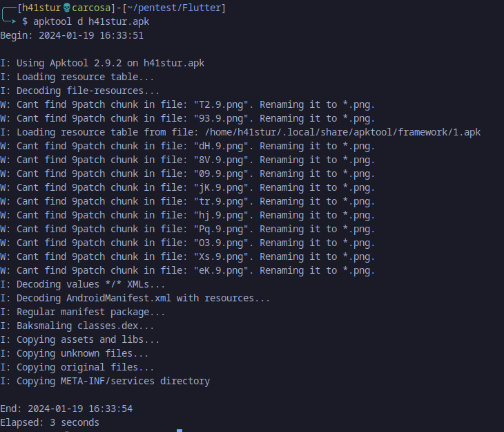Click the "apktool d h41stur.apk" command text
This screenshot has width=504, height=432.
pos(90,22)
